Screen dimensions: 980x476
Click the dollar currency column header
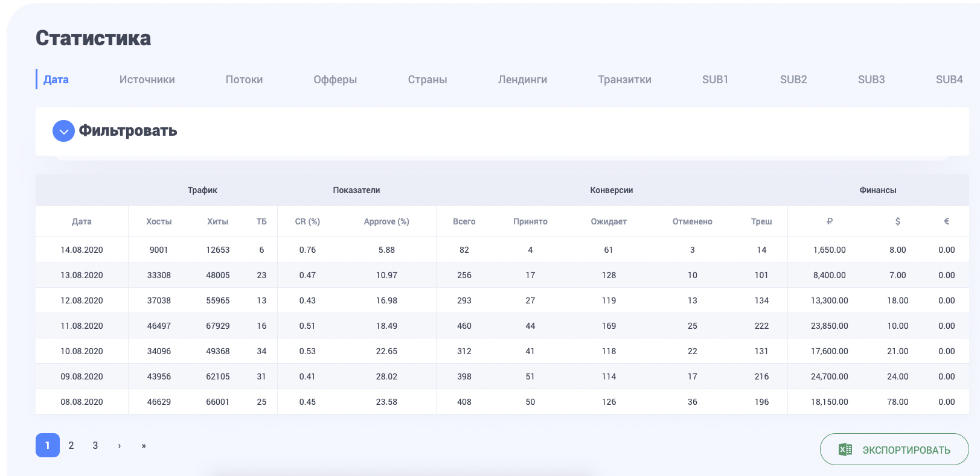coord(897,221)
